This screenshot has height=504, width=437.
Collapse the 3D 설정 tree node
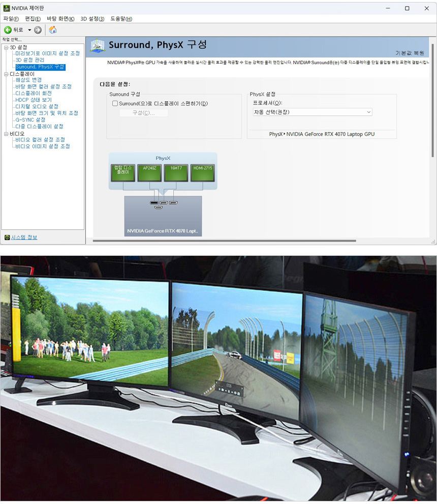(x=6, y=48)
